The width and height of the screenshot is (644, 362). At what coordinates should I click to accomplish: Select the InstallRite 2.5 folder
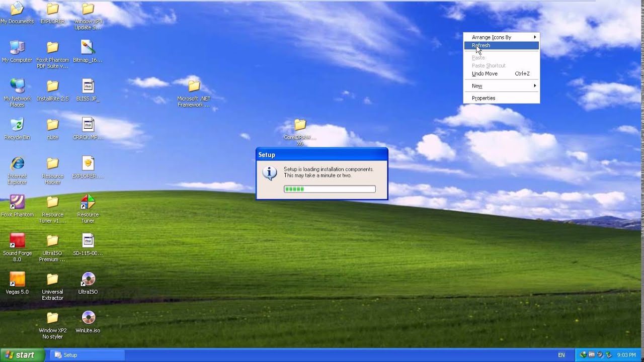[x=52, y=86]
